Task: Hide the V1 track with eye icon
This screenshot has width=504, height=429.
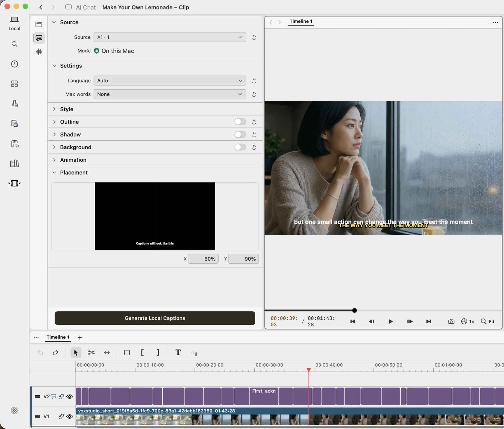Action: coord(69,416)
